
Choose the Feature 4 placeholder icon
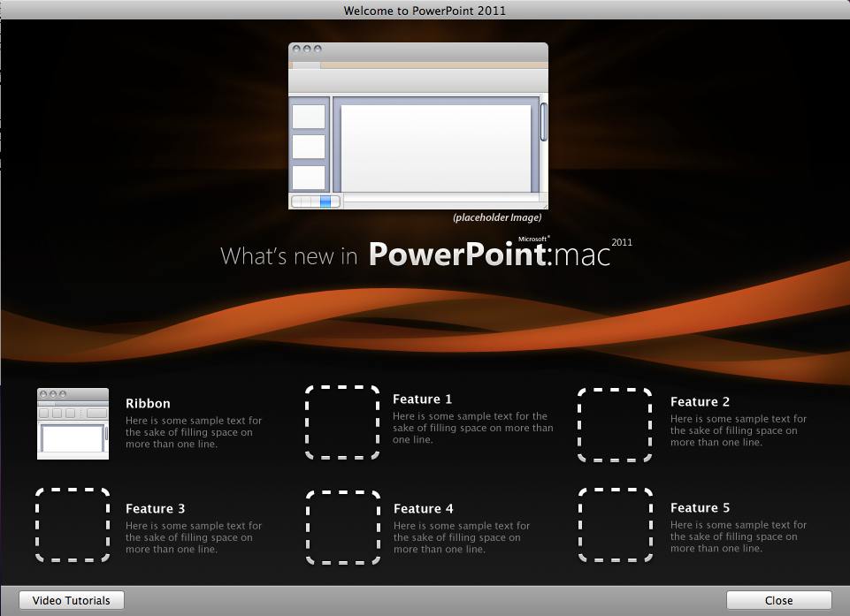(x=342, y=527)
